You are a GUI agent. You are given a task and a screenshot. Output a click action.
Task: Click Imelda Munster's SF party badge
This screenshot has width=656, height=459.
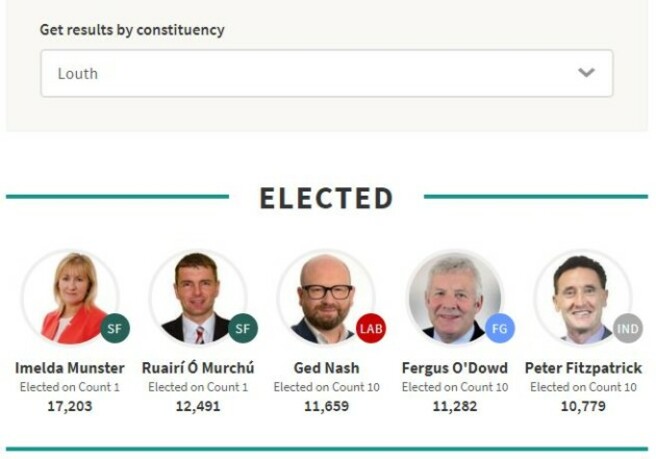pos(115,328)
